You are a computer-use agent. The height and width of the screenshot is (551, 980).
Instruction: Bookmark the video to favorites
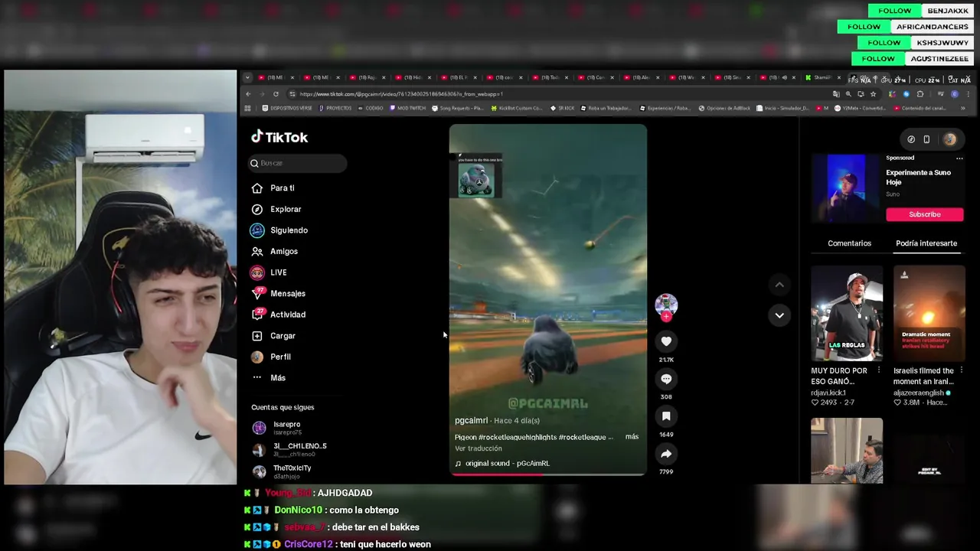tap(666, 416)
